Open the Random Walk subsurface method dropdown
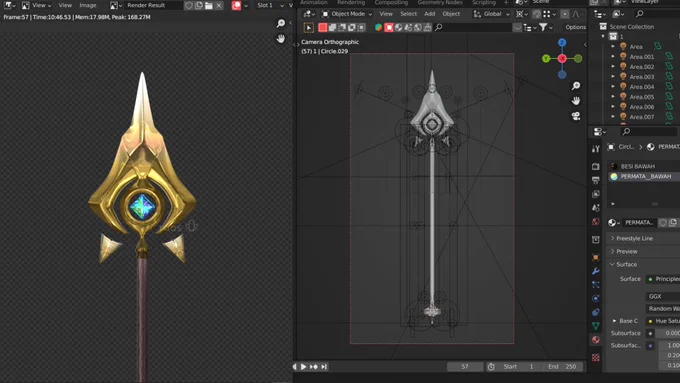Image resolution: width=680 pixels, height=383 pixels. (663, 308)
